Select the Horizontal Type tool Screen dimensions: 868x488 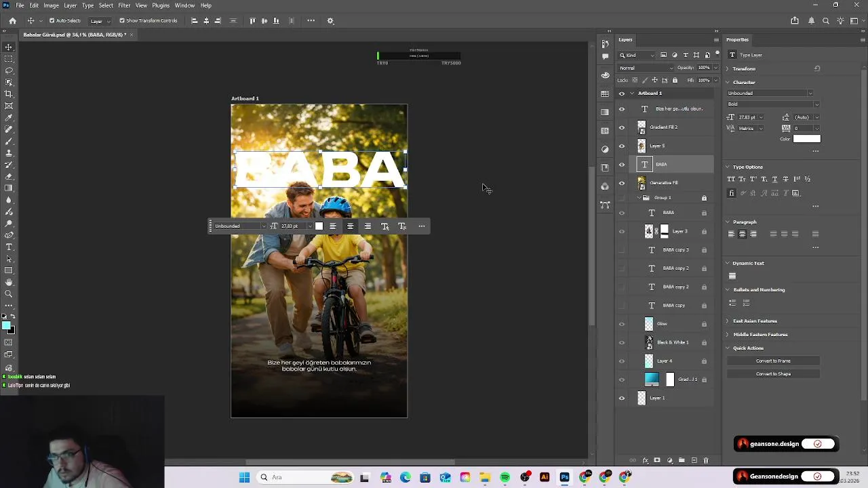(9, 247)
